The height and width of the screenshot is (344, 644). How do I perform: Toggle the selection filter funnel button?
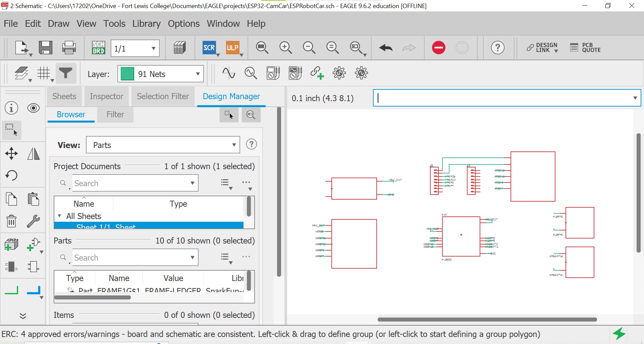pos(66,73)
